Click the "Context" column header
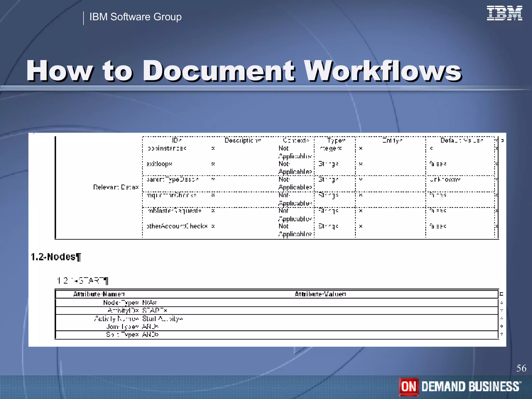Screen dimensions: 532x399 (296, 140)
